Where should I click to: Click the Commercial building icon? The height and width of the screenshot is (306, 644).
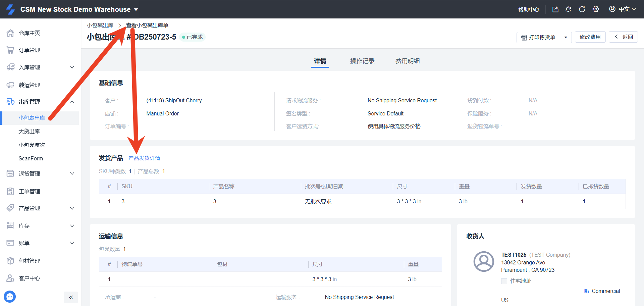click(x=586, y=291)
